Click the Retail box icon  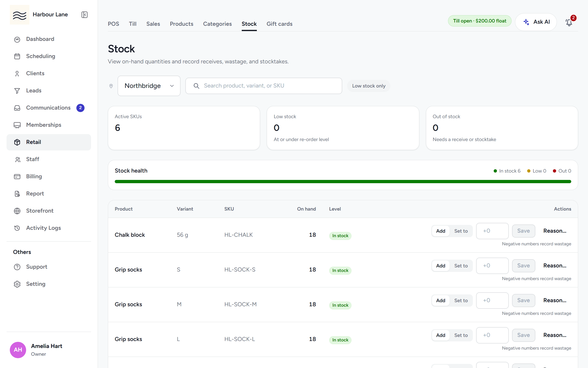[x=17, y=142]
